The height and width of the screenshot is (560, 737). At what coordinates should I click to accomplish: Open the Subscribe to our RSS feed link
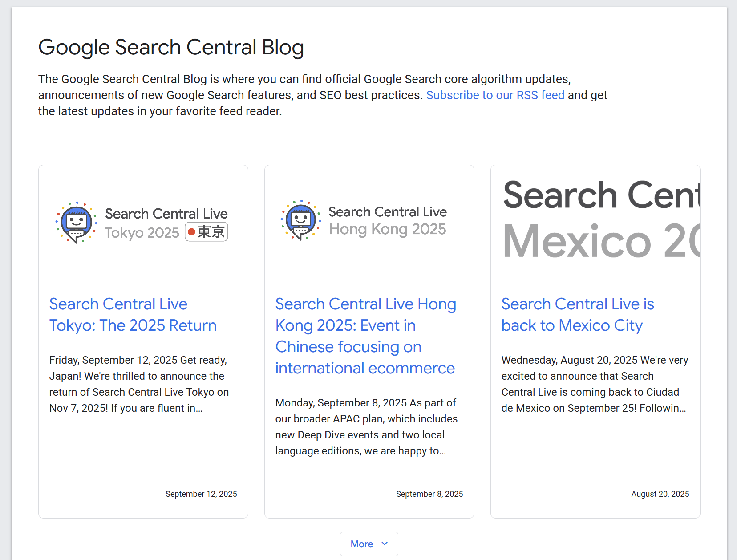495,95
